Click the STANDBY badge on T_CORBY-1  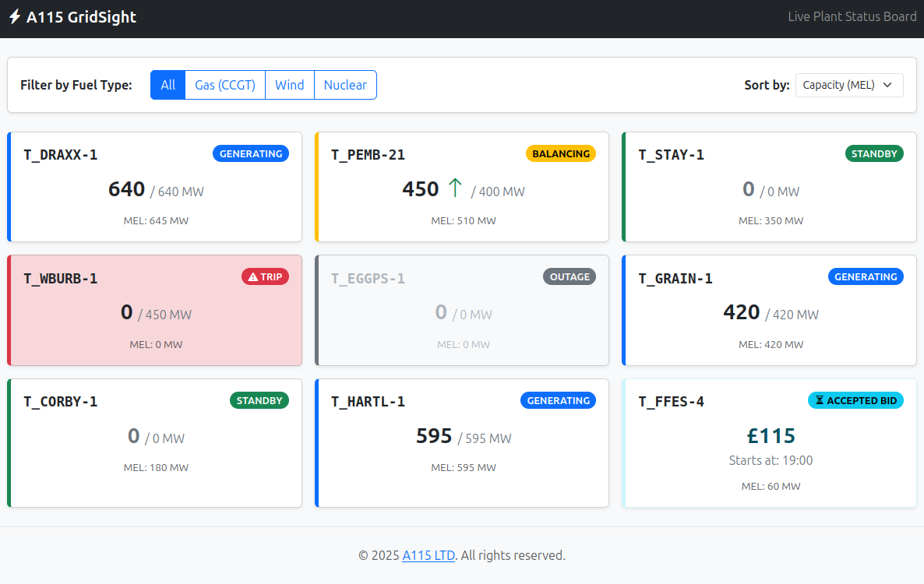(259, 400)
